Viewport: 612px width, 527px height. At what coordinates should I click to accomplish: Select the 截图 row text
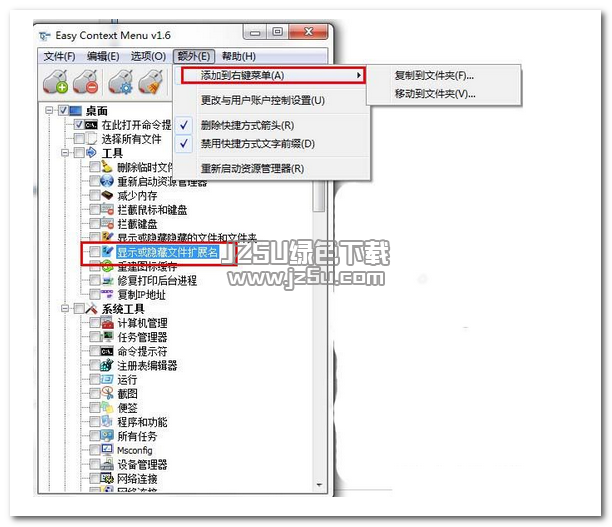[128, 393]
